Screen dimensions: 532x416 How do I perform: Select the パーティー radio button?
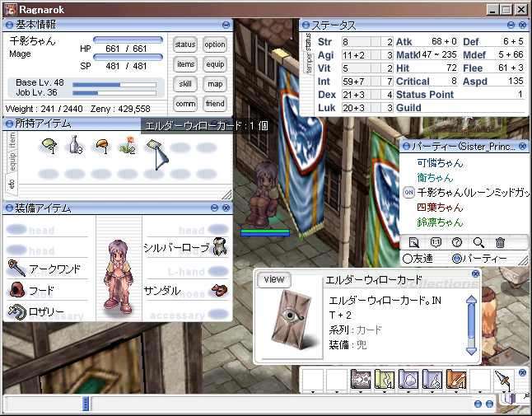(x=457, y=259)
